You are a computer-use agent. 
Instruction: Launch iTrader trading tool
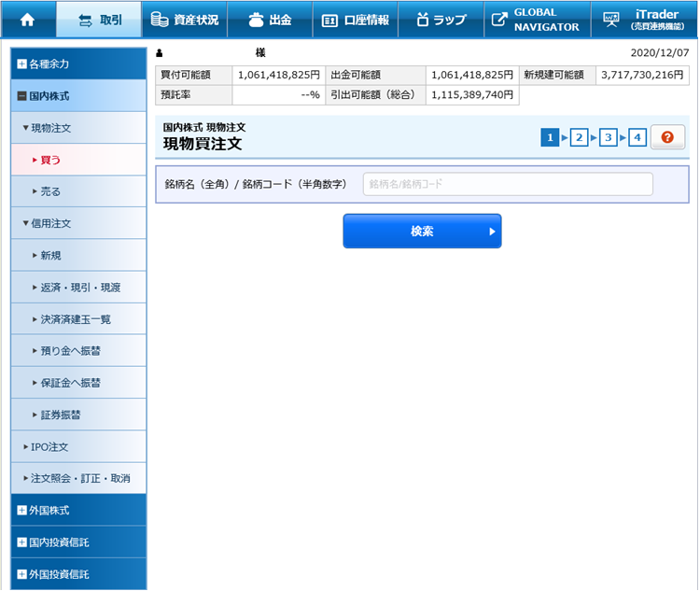coord(645,20)
